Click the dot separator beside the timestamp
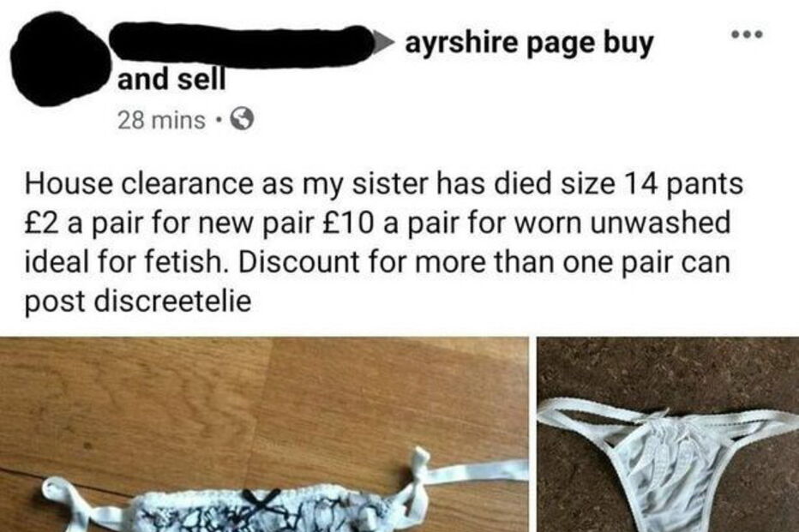The image size is (799, 532). pyautogui.click(x=218, y=121)
